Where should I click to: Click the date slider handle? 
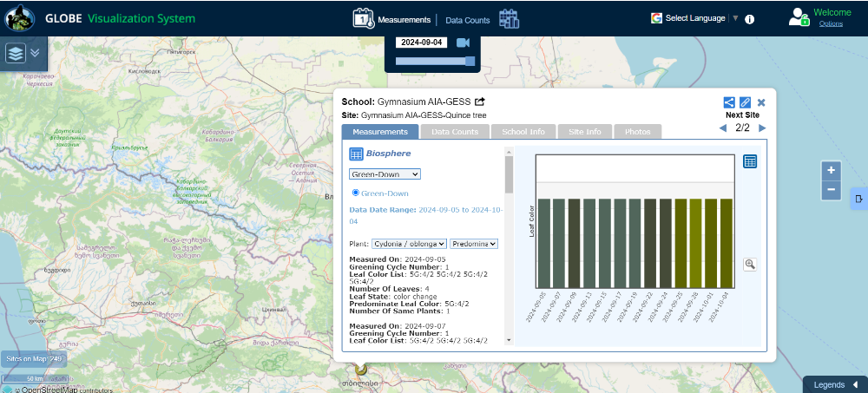tap(470, 61)
